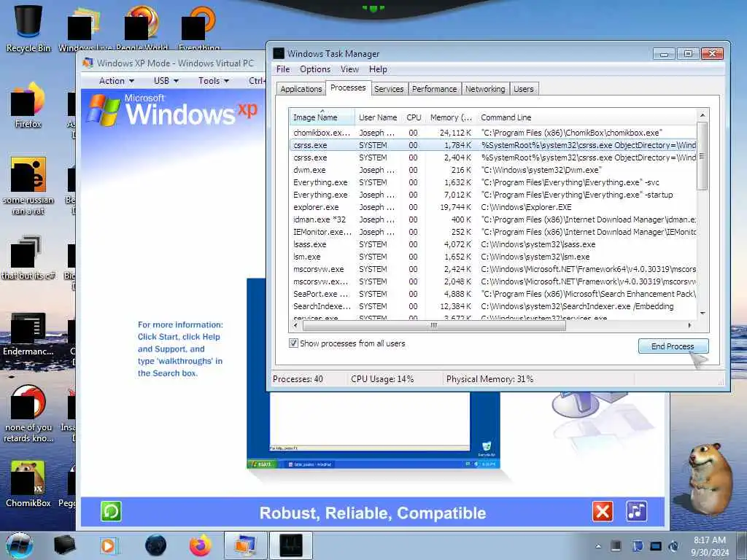747x560 pixels.
Task: Toggle 'Show processes from all users' checkbox
Action: click(x=293, y=343)
